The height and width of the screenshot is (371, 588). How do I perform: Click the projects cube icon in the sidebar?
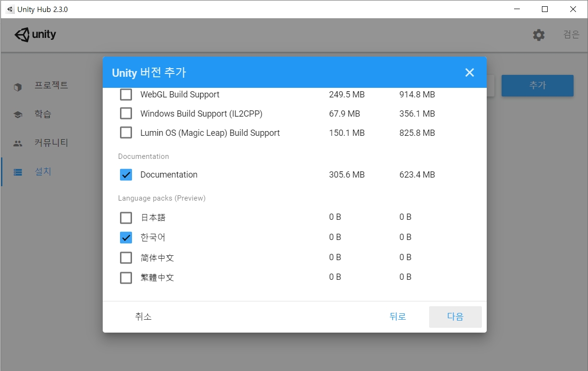[x=18, y=87]
